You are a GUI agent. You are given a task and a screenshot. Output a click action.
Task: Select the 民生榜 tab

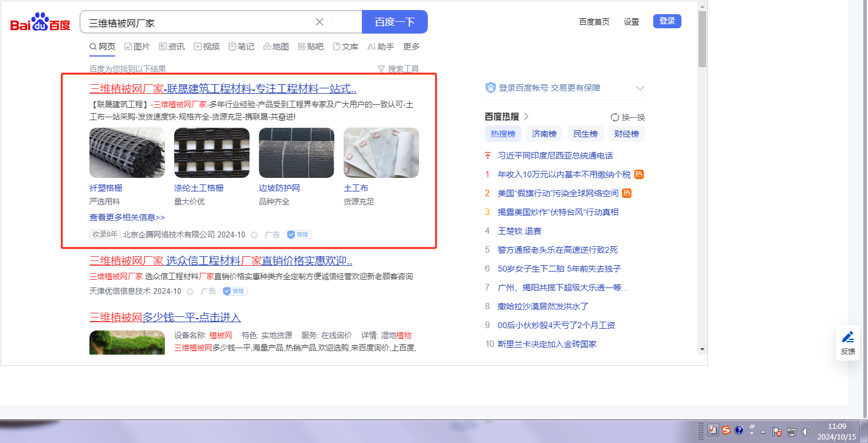586,134
